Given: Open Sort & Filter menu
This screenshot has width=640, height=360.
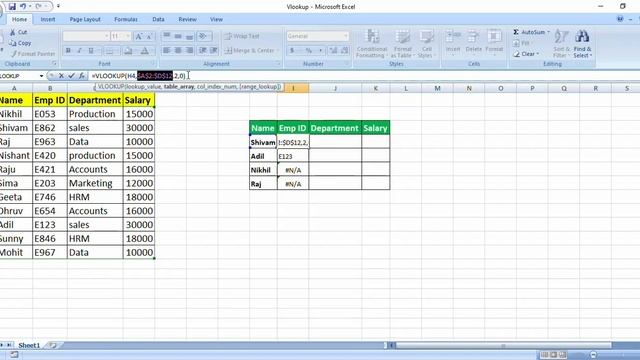Looking at the screenshot, I should pyautogui.click(x=562, y=43).
